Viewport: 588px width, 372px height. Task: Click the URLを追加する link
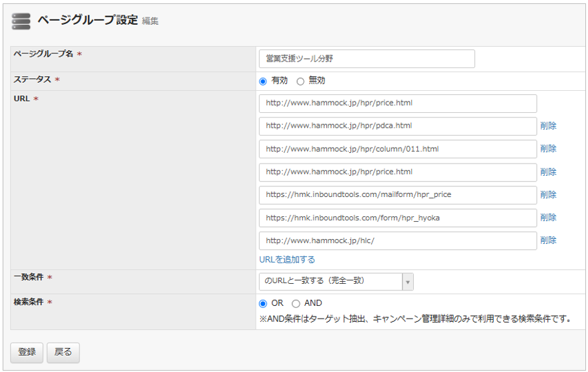287,259
